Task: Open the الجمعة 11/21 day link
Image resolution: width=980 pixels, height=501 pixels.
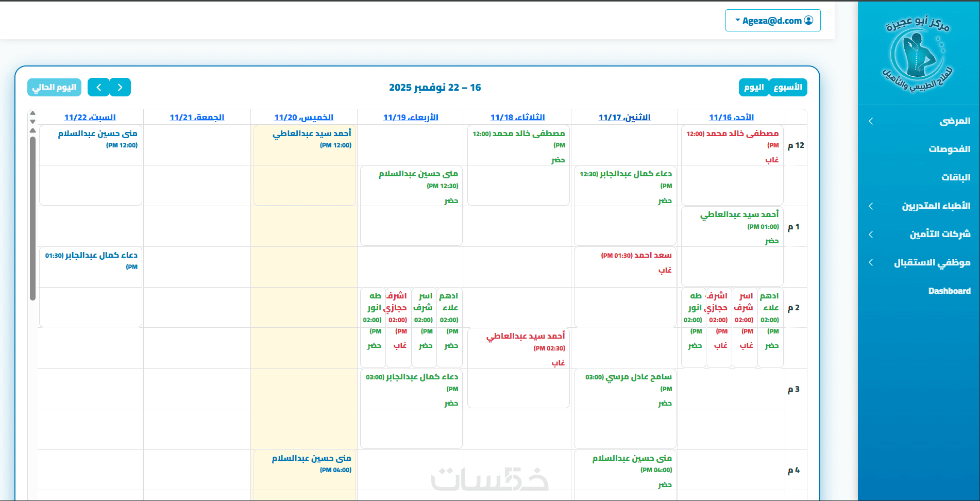Action: [x=197, y=118]
